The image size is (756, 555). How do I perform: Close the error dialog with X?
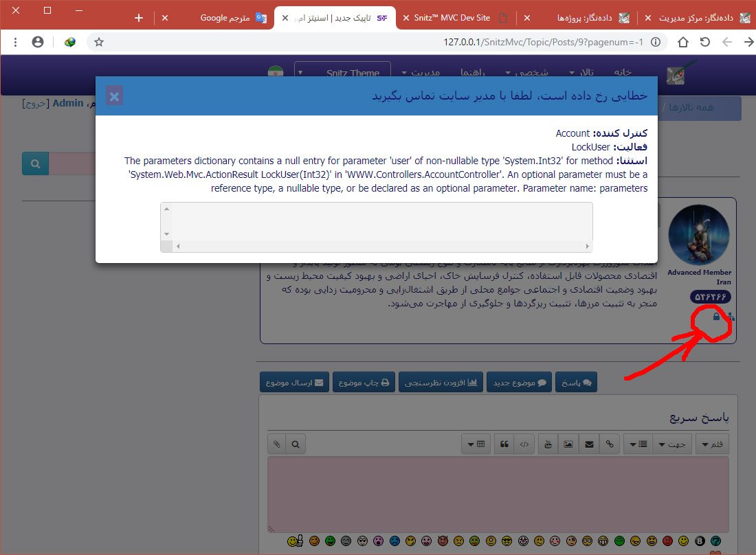point(115,96)
